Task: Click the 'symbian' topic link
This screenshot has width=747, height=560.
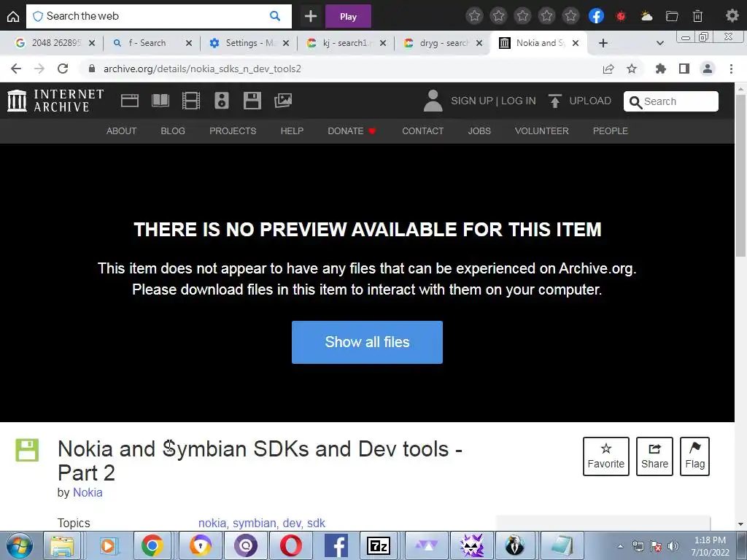Action: point(254,523)
